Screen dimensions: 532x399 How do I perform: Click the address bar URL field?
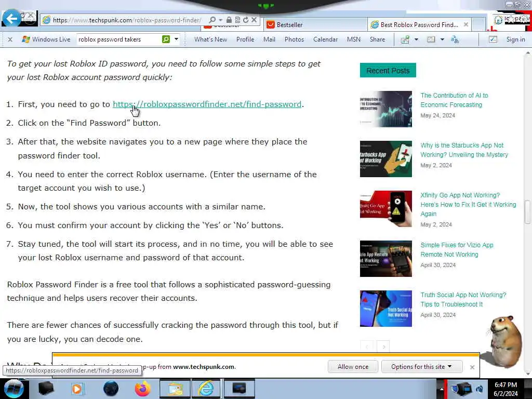tap(127, 20)
